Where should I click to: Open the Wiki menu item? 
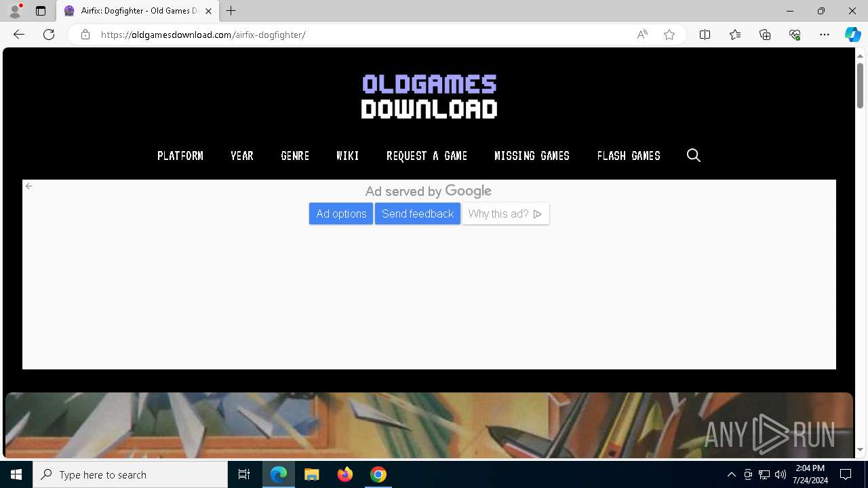348,156
